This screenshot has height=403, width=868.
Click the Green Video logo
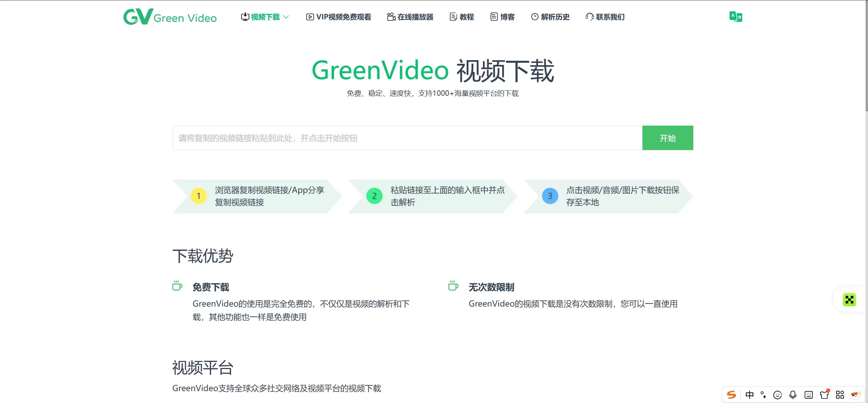pos(170,17)
